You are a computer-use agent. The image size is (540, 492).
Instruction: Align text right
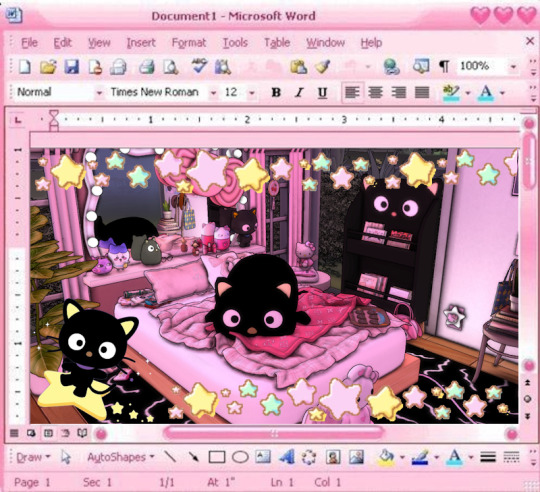pos(398,92)
